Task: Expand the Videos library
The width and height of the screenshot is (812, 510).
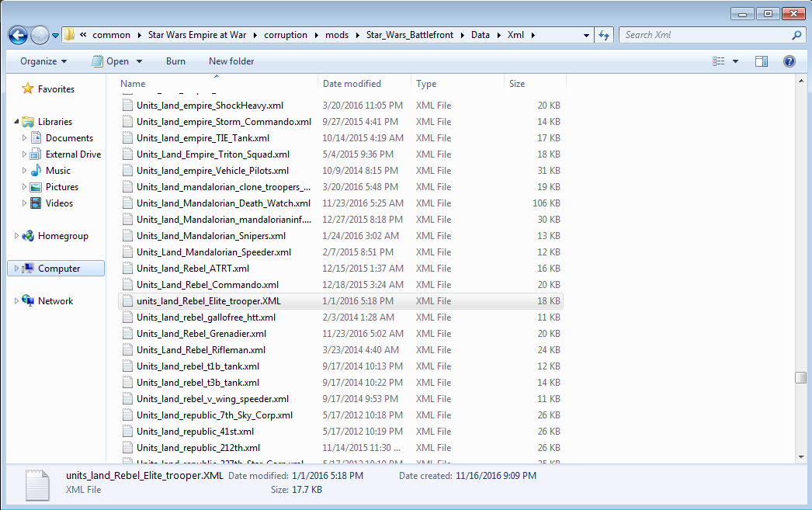Action: (24, 203)
